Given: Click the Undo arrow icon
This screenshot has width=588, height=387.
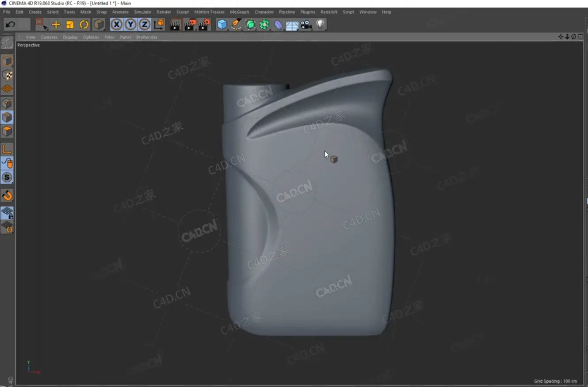Looking at the screenshot, I should 11,24.
